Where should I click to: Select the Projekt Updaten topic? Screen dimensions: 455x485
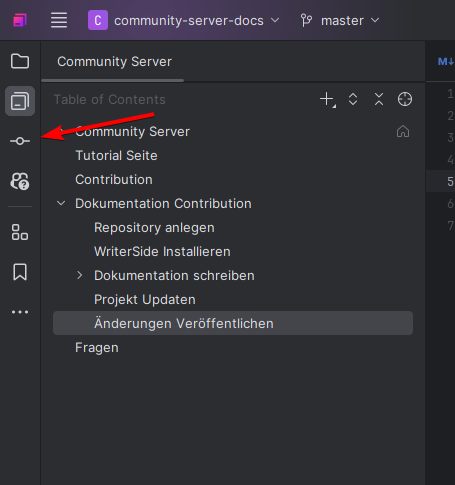[145, 300]
